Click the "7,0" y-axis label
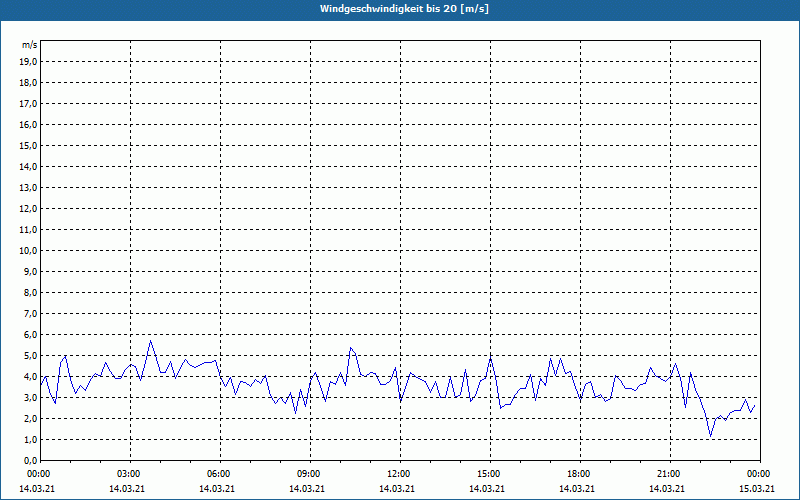Screen dimensions: 800x500 point(30,314)
